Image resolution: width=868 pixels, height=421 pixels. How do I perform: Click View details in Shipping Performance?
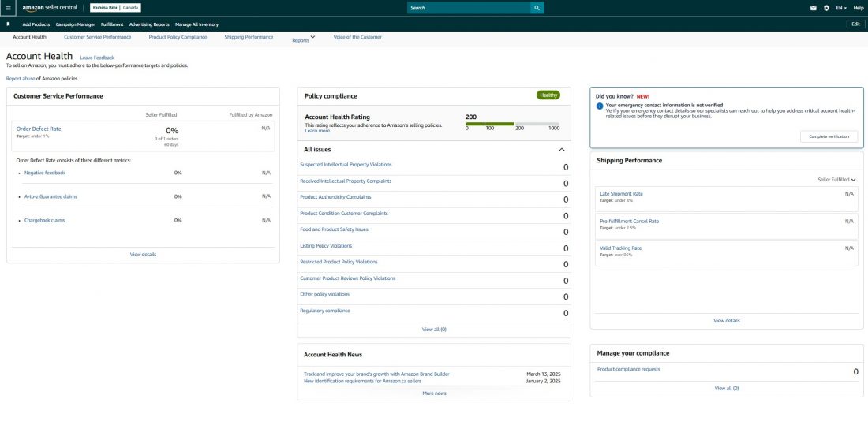[x=726, y=321]
